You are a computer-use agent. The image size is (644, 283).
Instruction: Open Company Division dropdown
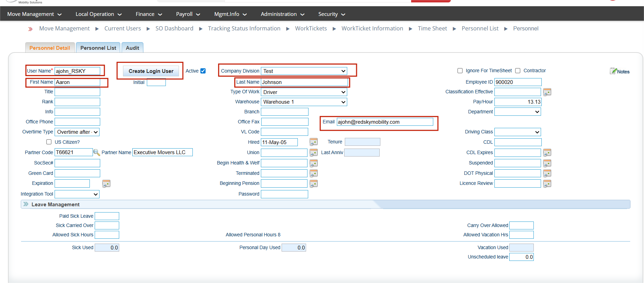304,71
